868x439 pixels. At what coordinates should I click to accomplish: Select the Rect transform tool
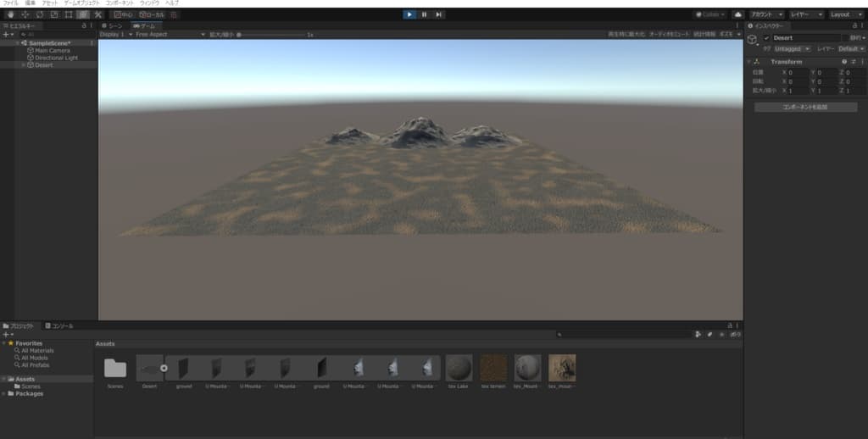tap(69, 14)
